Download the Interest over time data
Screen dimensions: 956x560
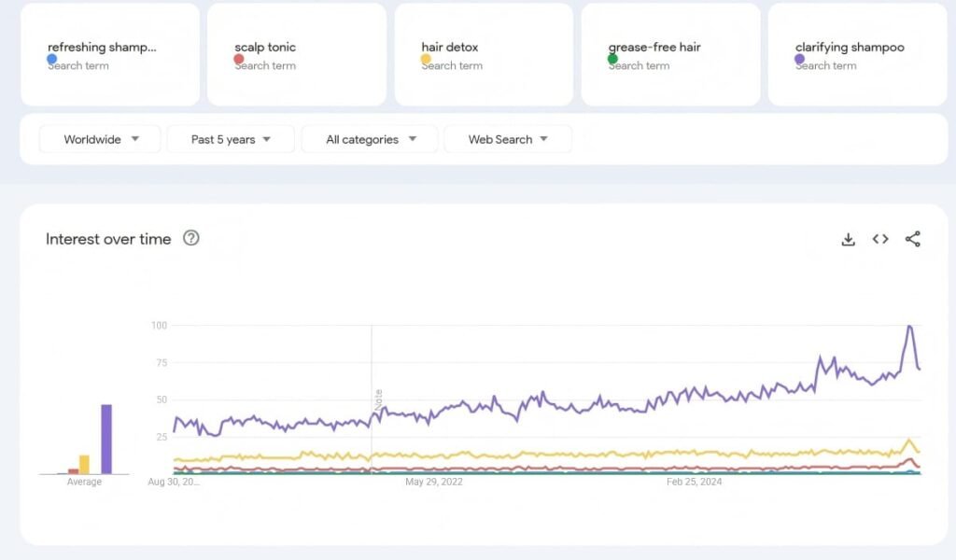tap(848, 239)
